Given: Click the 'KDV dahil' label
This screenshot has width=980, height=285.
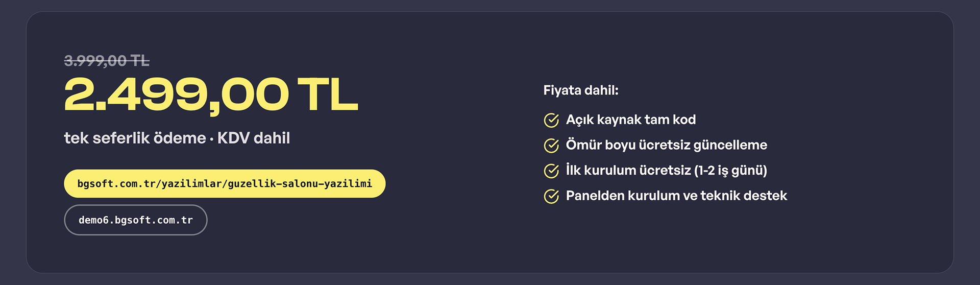Looking at the screenshot, I should tap(254, 138).
